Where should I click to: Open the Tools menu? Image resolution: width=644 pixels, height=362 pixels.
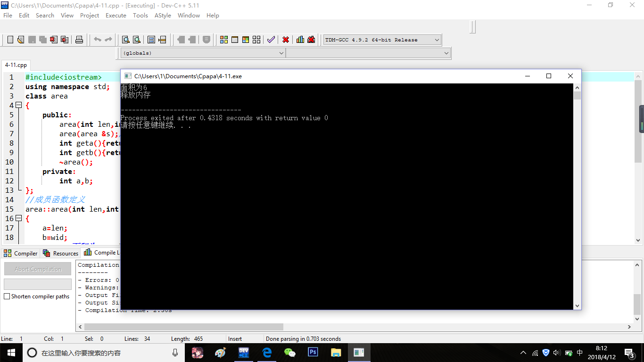(x=140, y=16)
